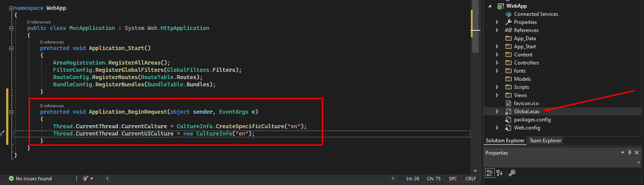Screen dimensions: 644x185
Task: Collapse the namespace WebApp code block
Action: pos(11,8)
